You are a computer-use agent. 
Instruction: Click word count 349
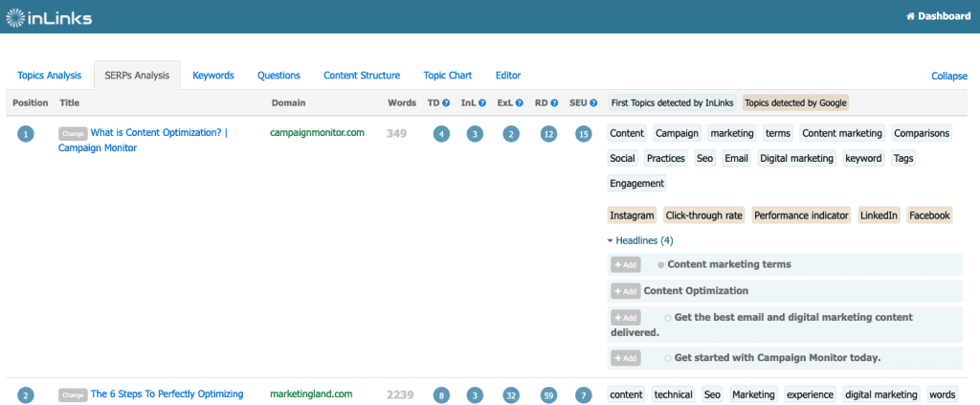pos(396,134)
